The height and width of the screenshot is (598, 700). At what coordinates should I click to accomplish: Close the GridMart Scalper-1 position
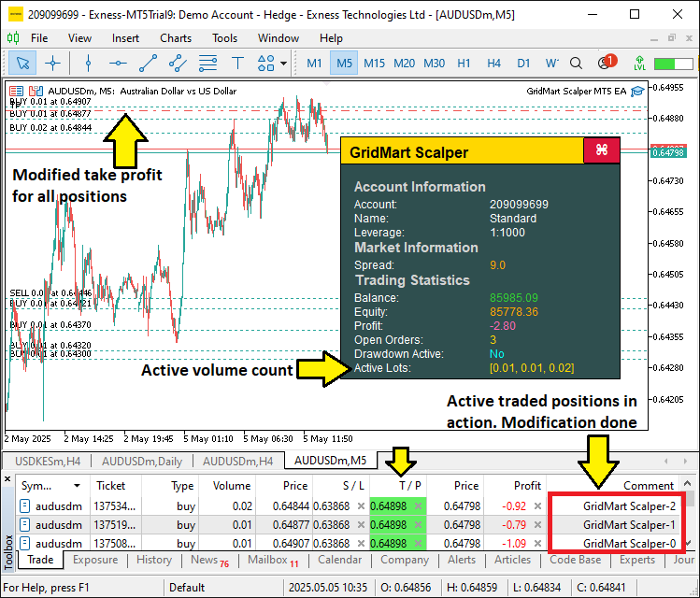pos(538,525)
